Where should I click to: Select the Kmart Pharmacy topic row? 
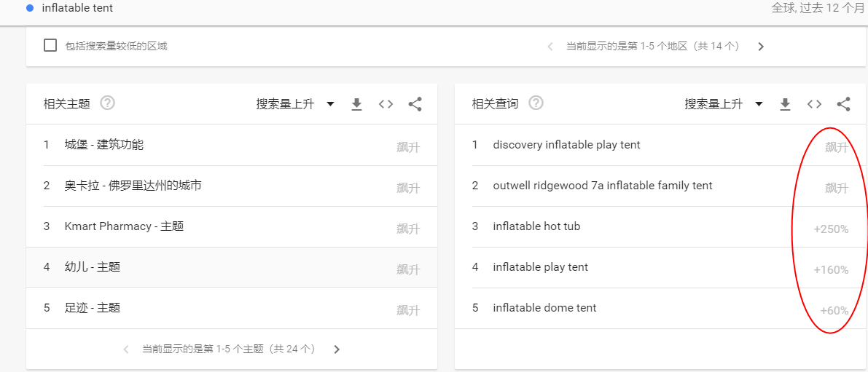pos(124,226)
